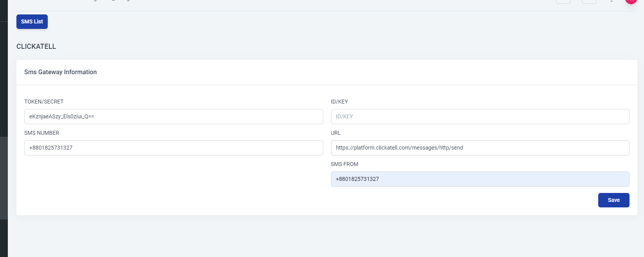Select the CLICKATELL page heading
644x257 pixels.
(x=36, y=46)
